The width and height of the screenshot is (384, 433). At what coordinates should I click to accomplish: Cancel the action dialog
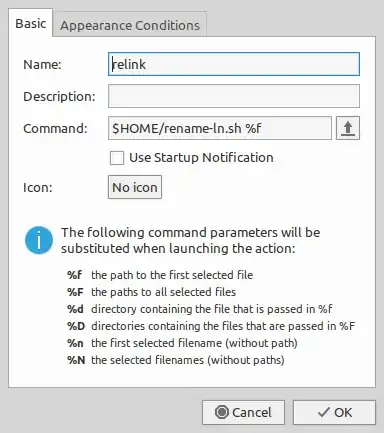[243, 412]
